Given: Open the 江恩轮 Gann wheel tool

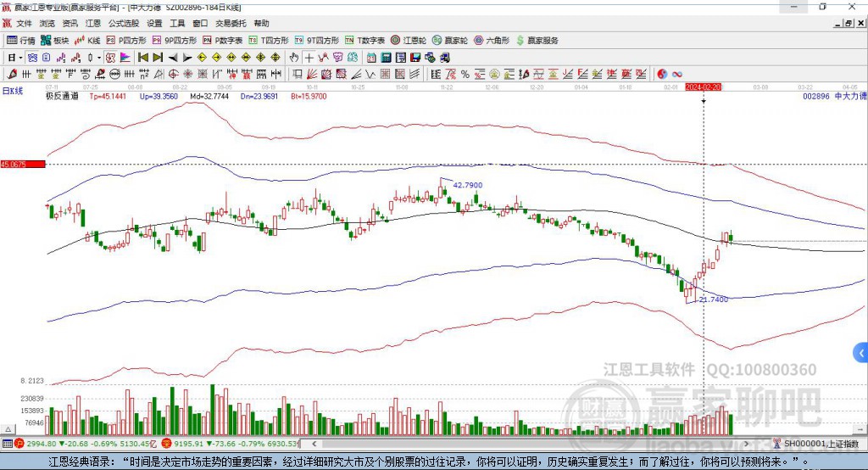Looking at the screenshot, I should [408, 41].
